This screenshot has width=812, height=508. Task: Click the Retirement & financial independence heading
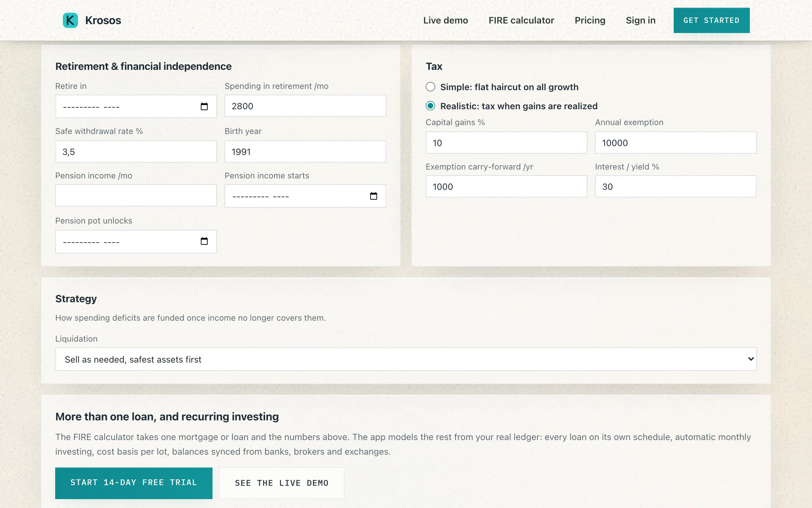[x=143, y=67]
